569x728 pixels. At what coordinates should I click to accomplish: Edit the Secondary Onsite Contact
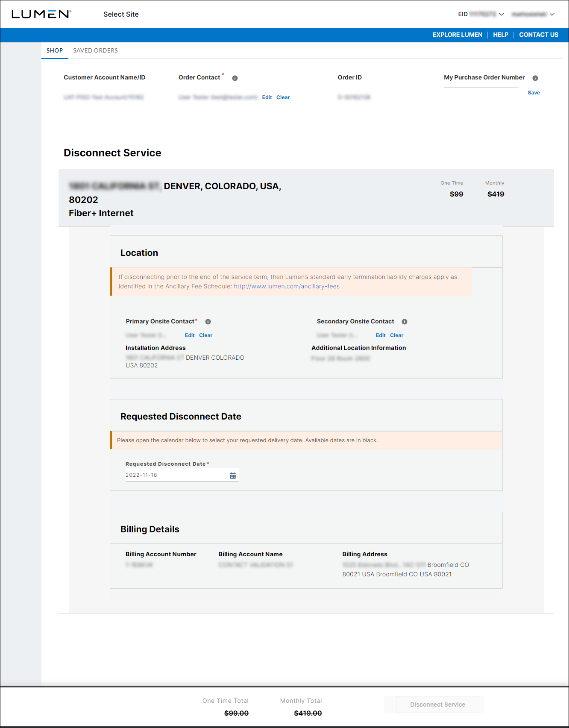click(x=381, y=335)
